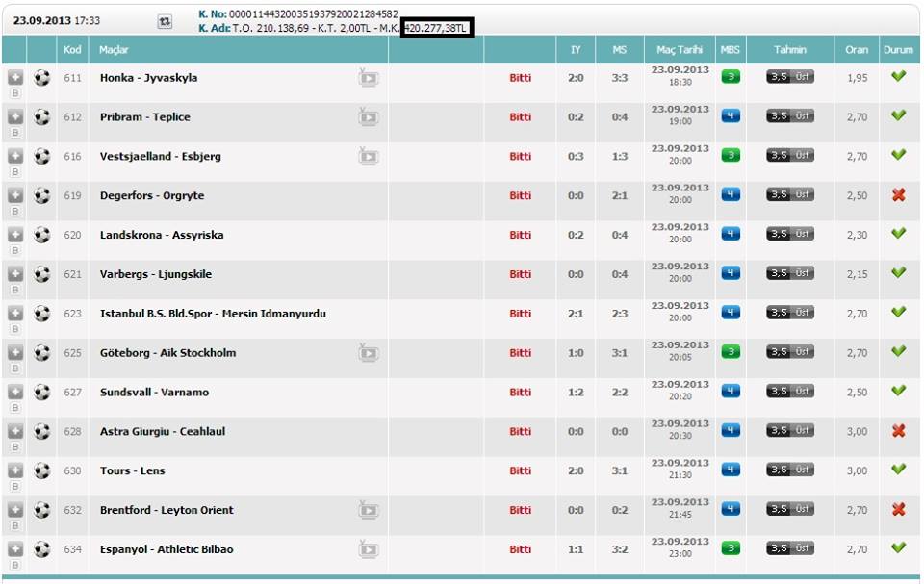Open the TV broadcast icon for Honka - Jyvaskyla
Image resolution: width=924 pixels, height=584 pixels.
tap(368, 78)
